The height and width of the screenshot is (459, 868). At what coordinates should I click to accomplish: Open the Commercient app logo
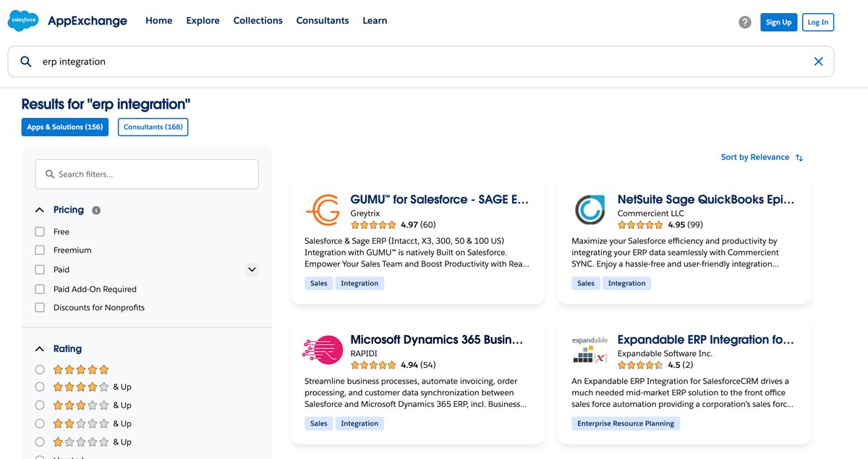pos(590,211)
